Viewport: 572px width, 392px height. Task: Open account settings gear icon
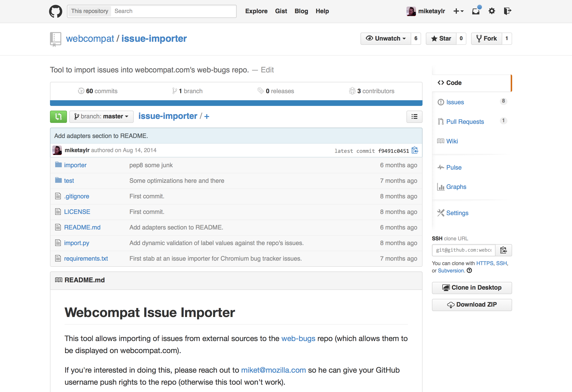click(x=492, y=11)
